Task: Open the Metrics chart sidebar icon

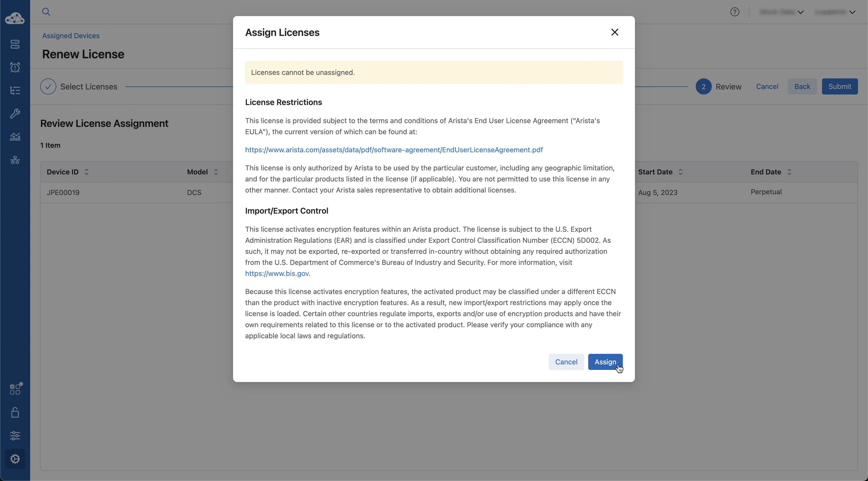Action: [x=15, y=136]
